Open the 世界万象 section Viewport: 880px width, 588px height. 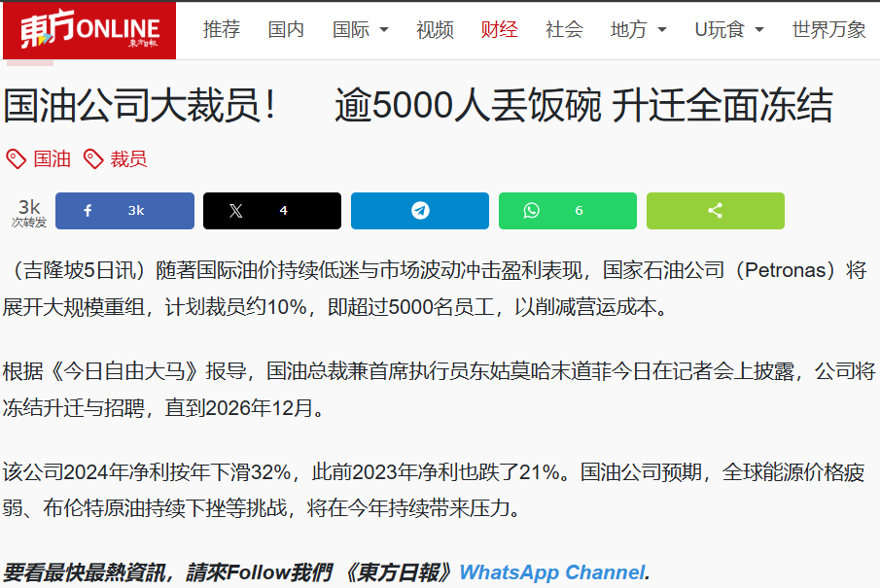pyautogui.click(x=828, y=29)
